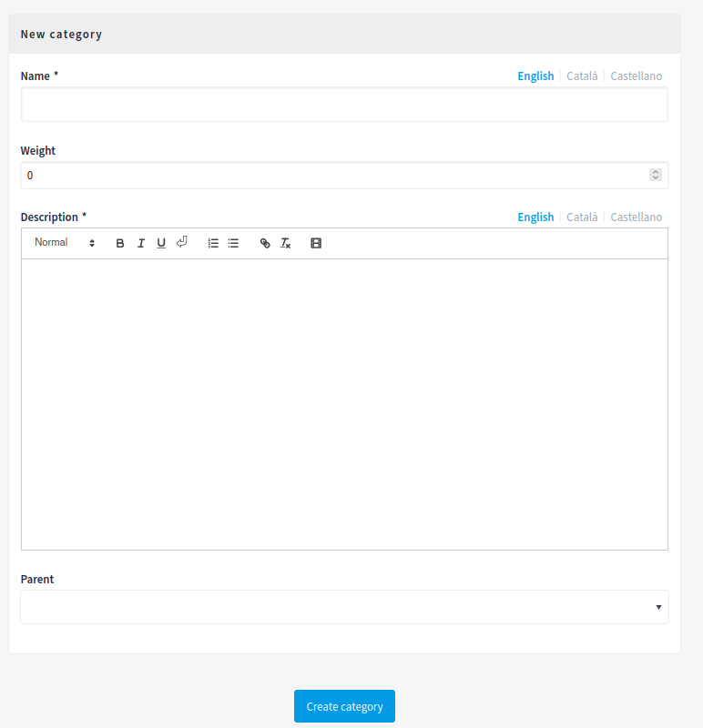
Task: Insert a hyperlink using the link icon
Action: 265,243
